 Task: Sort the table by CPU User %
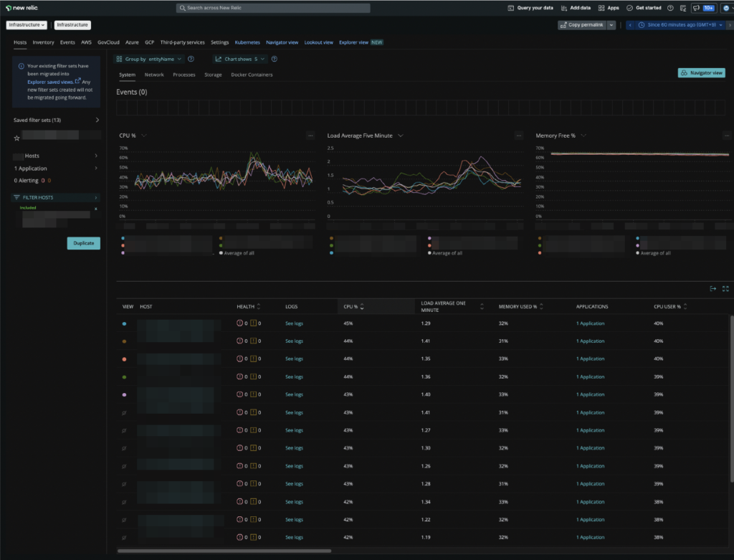(670, 307)
